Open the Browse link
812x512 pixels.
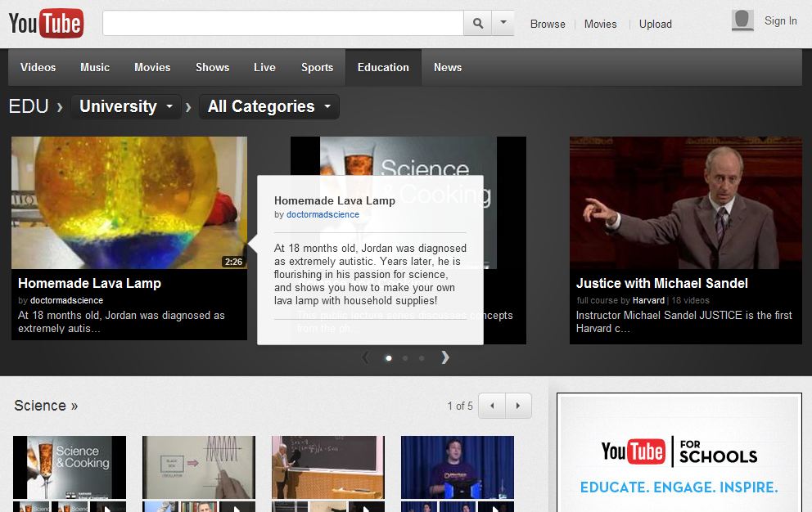(x=548, y=25)
